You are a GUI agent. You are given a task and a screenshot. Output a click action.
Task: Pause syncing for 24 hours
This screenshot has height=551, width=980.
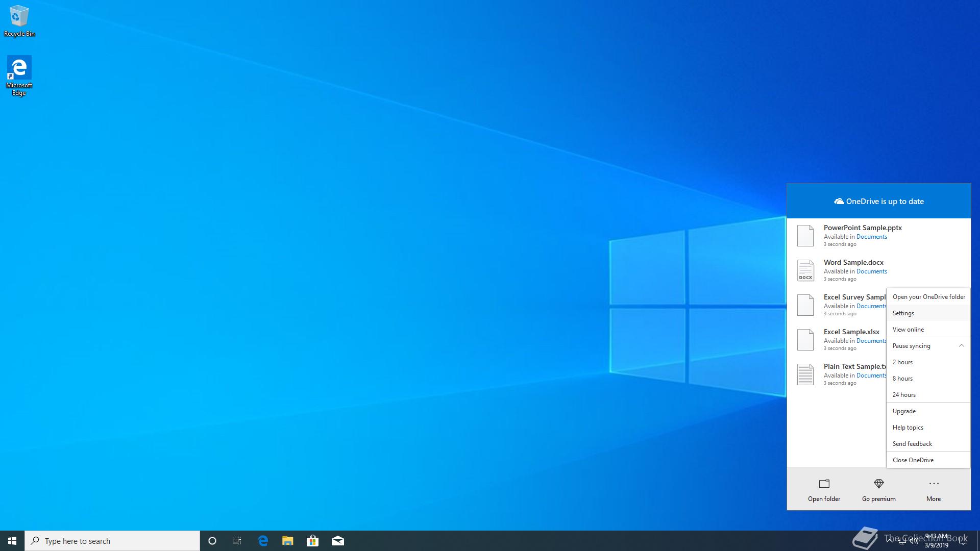coord(928,395)
